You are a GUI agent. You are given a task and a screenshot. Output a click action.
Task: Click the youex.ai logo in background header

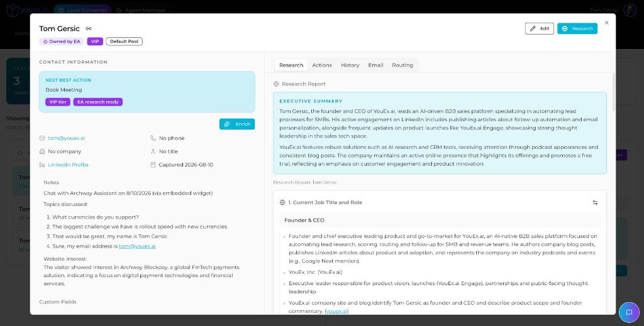(28, 10)
